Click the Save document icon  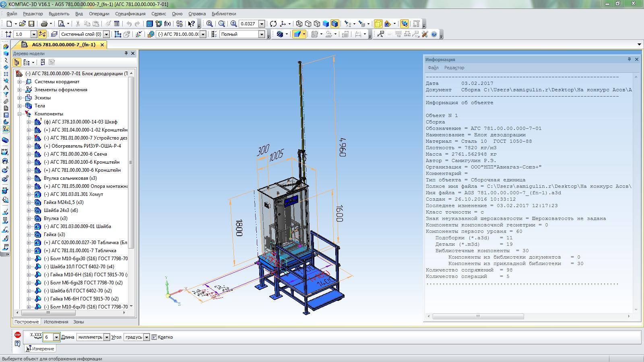[31, 24]
